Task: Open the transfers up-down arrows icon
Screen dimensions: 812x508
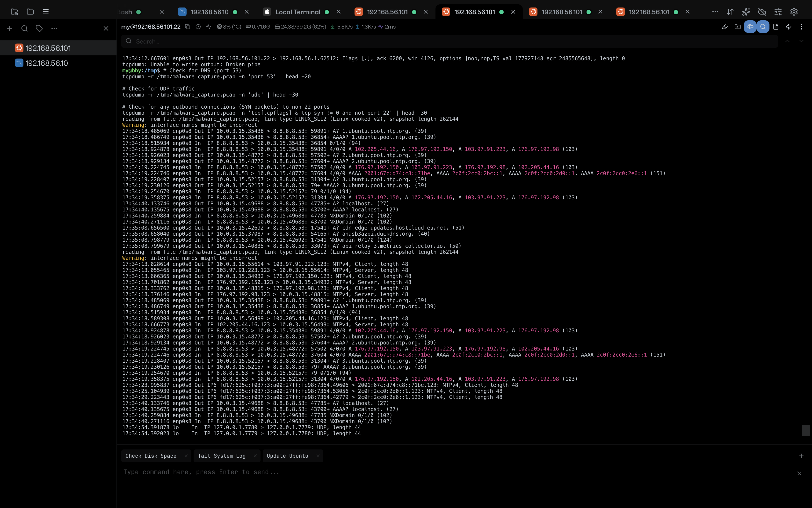Action: [730, 12]
